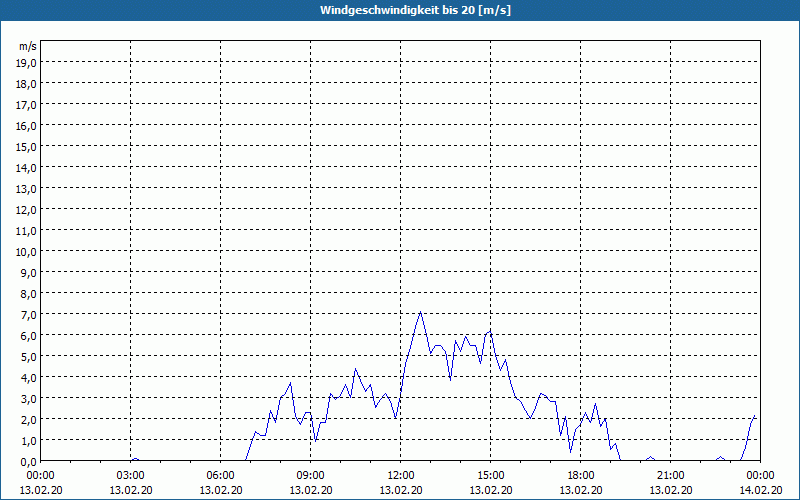Viewport: 800px width, 500px height.
Task: Click the "14.02.20" date label
Action: [x=761, y=490]
